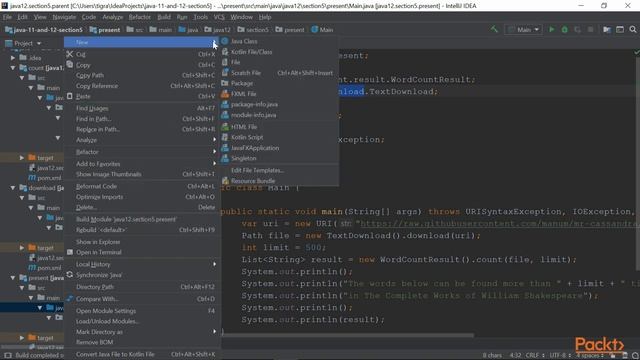
Task: Click the Stop icon in toolbar
Action: [590, 30]
